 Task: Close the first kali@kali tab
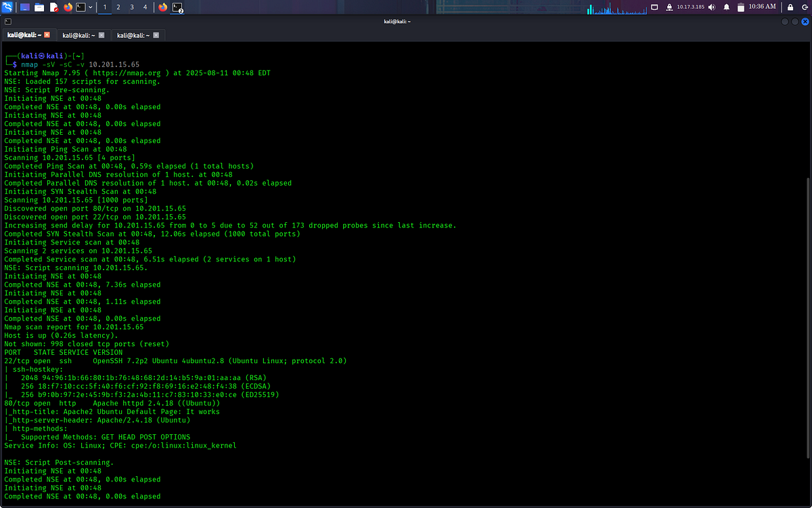pyautogui.click(x=47, y=35)
